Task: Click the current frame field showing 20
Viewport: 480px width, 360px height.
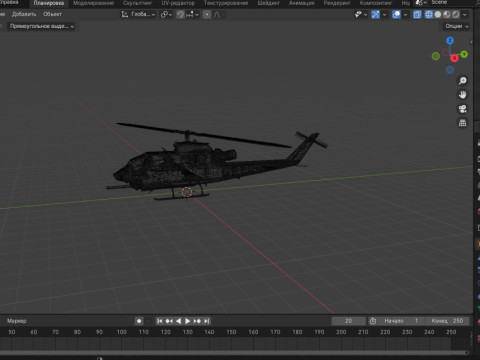Action: pos(348,321)
